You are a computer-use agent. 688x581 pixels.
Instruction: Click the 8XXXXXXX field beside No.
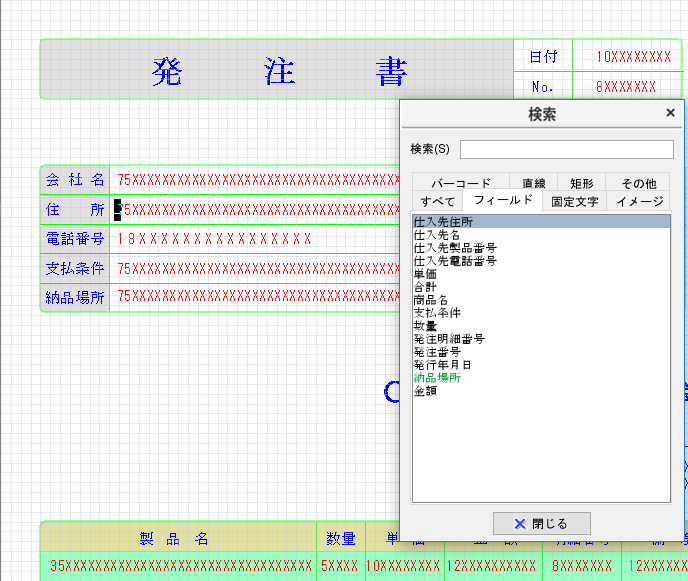626,86
